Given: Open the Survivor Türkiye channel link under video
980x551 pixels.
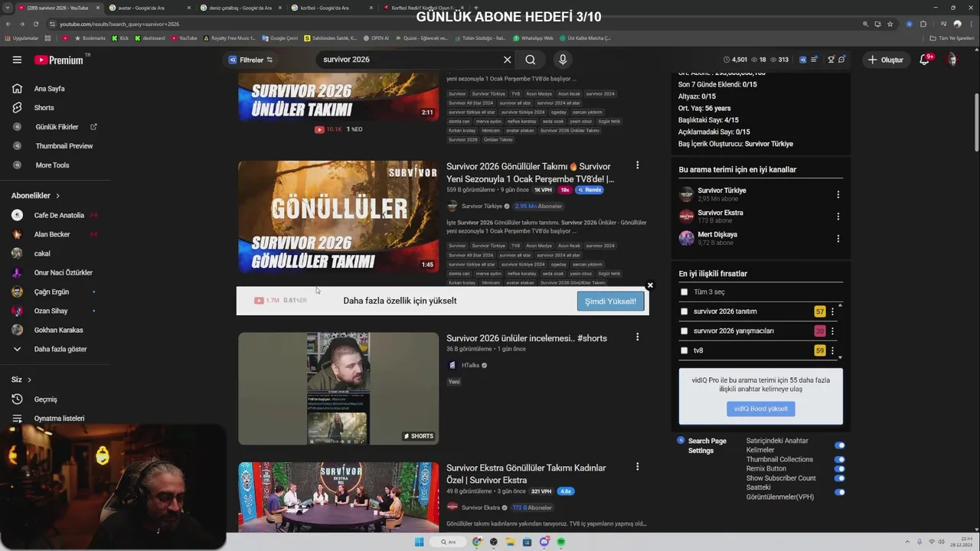Looking at the screenshot, I should coord(482,206).
